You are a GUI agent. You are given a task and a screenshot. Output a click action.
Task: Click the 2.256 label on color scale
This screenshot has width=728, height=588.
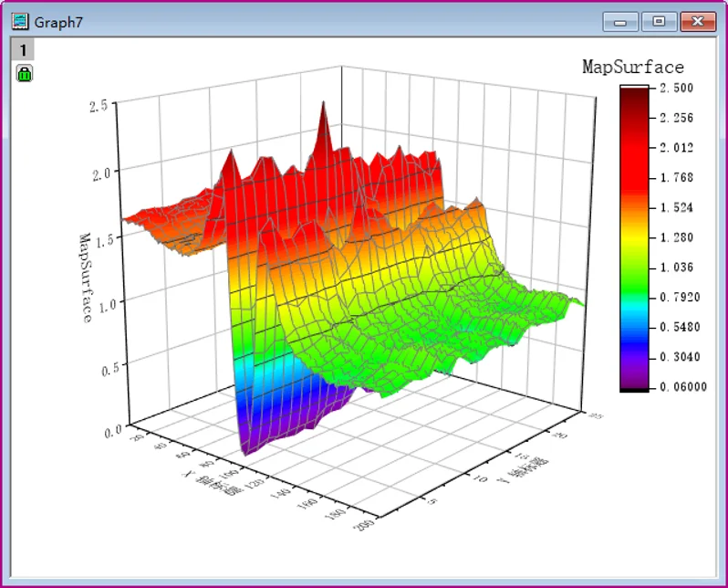point(677,118)
